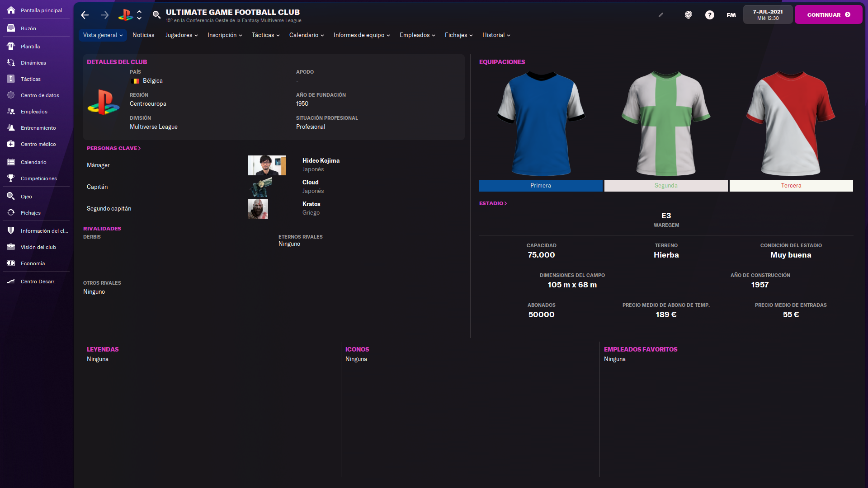Click the Centroeuropa region value
Screen dimensions: 868x488
coord(148,104)
